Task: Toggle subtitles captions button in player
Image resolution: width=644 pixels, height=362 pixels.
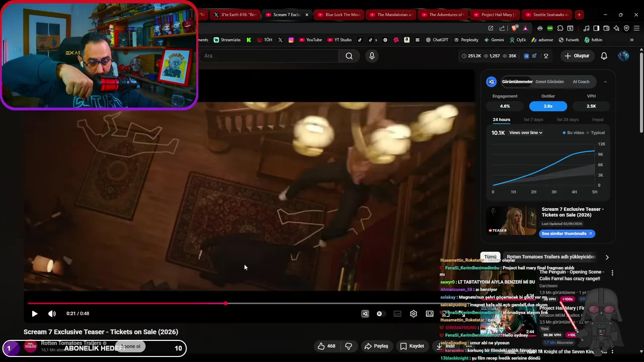Action: [397, 314]
